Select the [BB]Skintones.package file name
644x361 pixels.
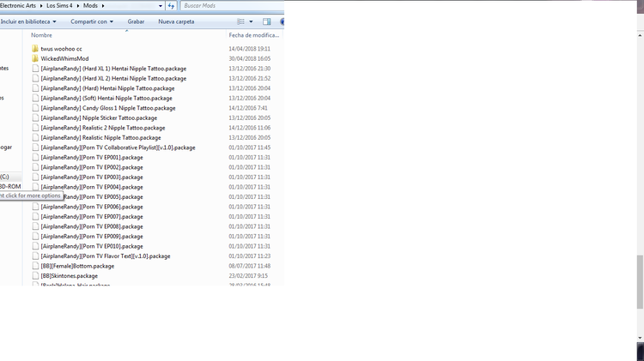[x=69, y=276]
